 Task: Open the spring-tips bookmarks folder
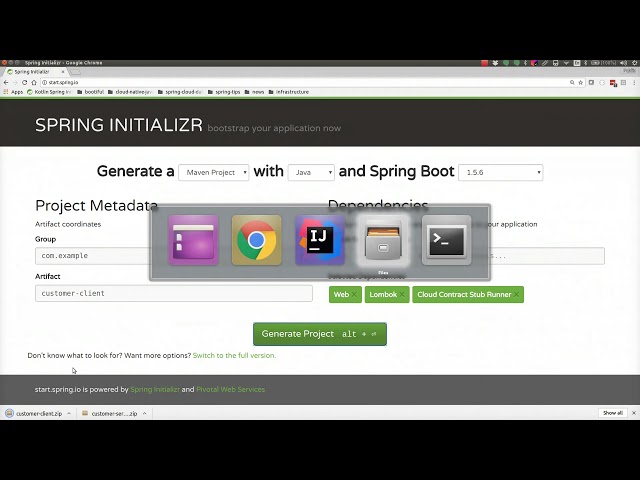[224, 92]
